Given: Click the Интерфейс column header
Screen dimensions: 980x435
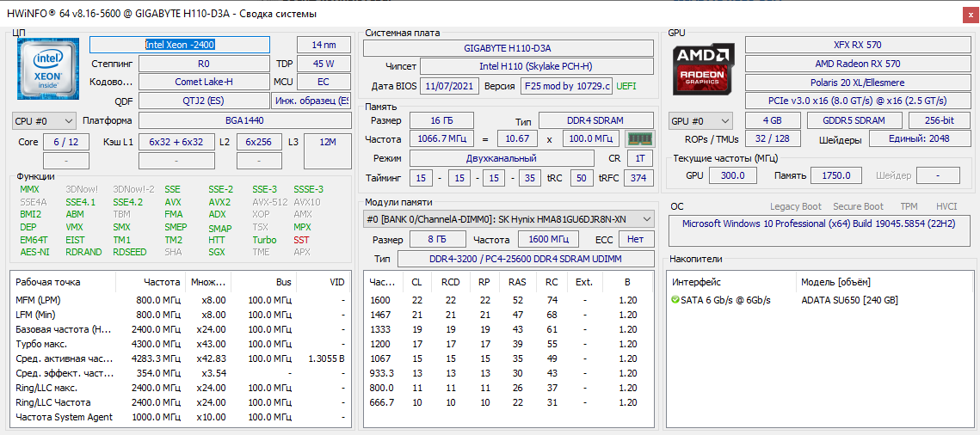Looking at the screenshot, I should (731, 282).
